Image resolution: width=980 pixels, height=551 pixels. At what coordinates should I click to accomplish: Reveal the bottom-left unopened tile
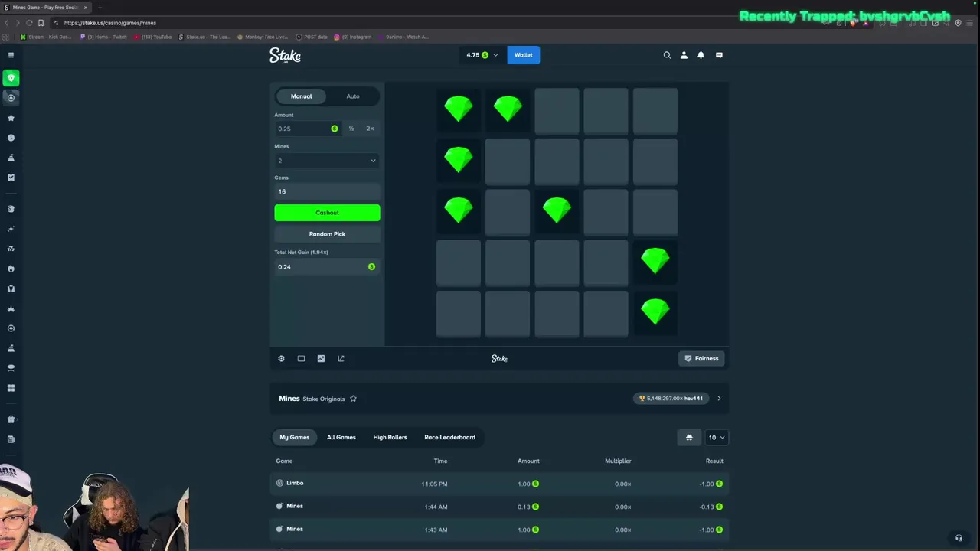point(459,314)
